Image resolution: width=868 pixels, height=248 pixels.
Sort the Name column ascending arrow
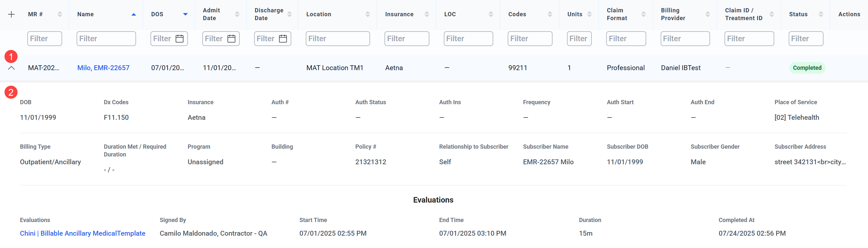click(x=134, y=14)
